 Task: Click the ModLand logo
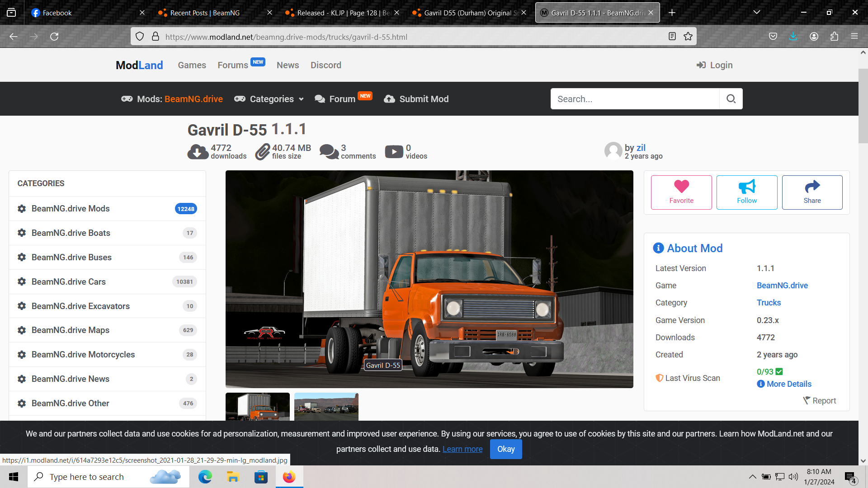coord(139,65)
